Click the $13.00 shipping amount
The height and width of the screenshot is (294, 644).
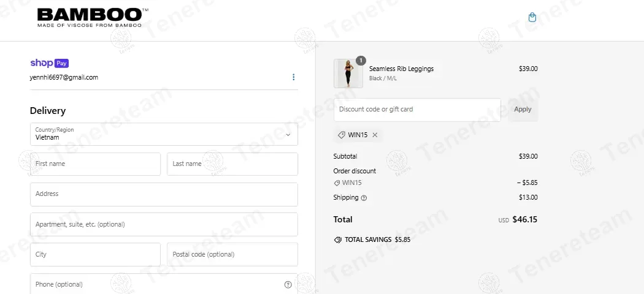(528, 198)
